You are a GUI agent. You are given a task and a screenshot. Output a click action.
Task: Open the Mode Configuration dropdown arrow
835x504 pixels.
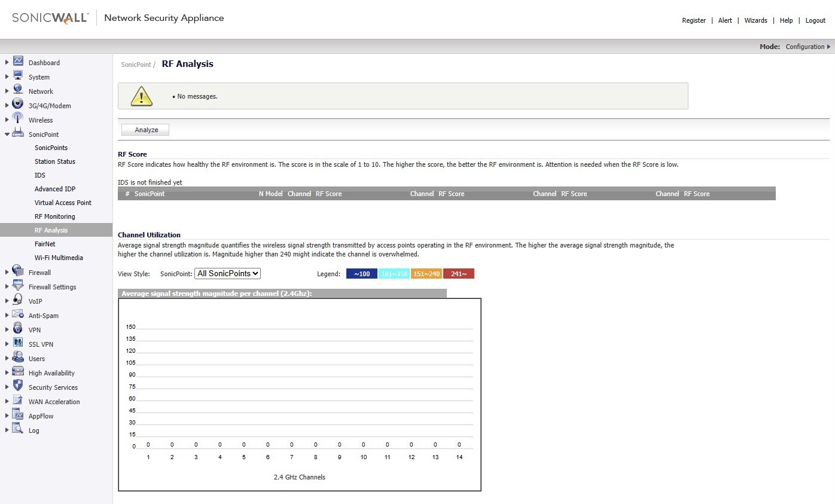828,47
